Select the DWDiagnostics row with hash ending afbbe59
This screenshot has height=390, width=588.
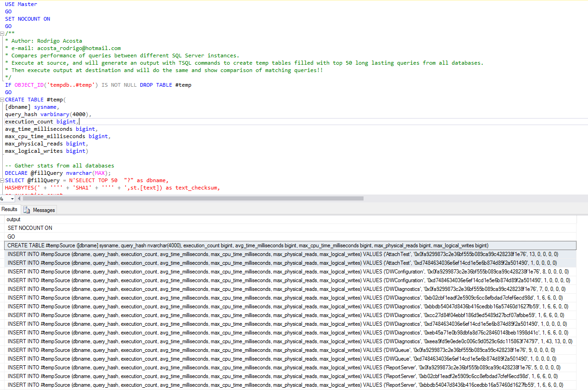pos(290,315)
